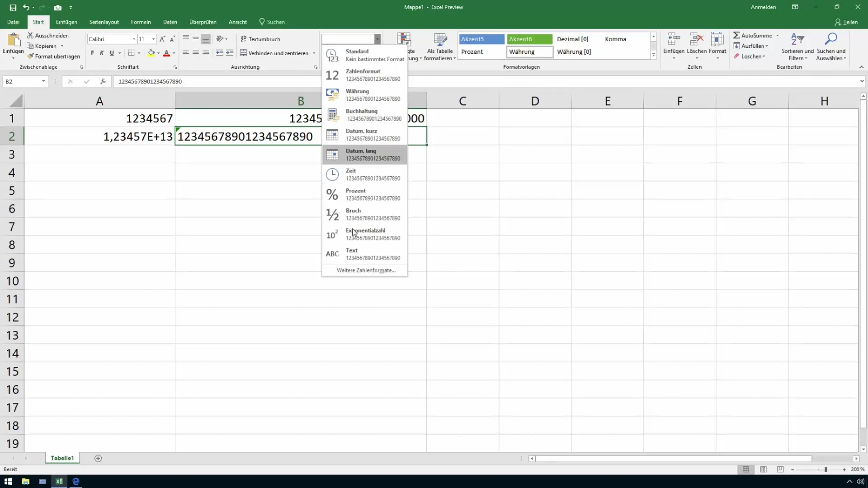Align text to bottom icon
This screenshot has height=488, width=868.
[x=206, y=39]
